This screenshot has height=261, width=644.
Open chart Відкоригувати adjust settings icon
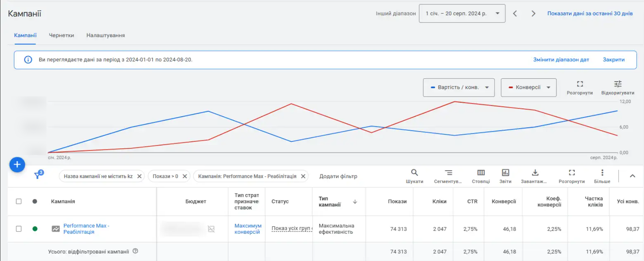click(x=617, y=84)
